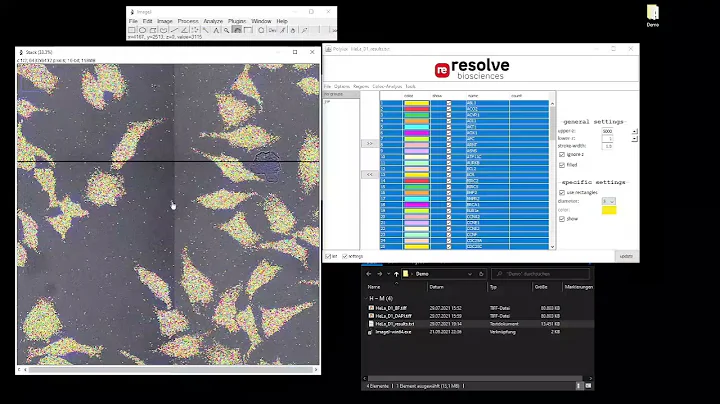The height and width of the screenshot is (404, 720).
Task: Toggle the show checkbox in row 6
Action: tap(449, 133)
